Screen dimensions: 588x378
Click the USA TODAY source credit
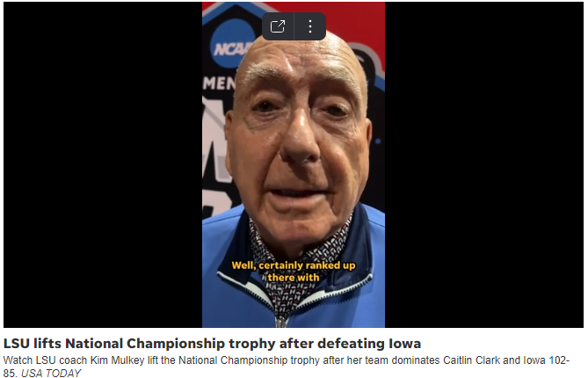(x=51, y=373)
